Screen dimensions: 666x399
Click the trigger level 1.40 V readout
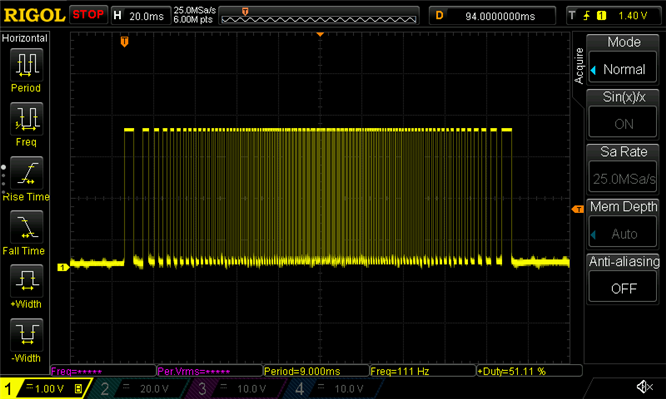click(x=633, y=16)
